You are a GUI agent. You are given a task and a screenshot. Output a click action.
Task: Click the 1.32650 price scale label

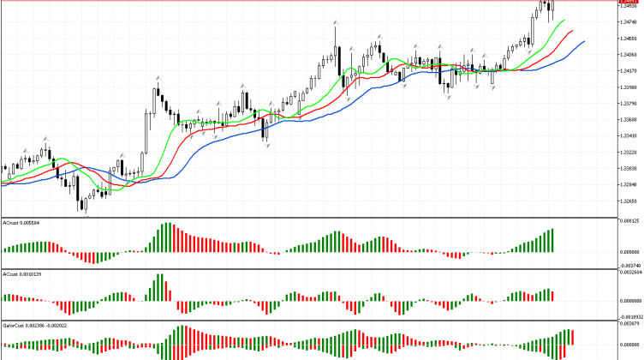(x=628, y=200)
